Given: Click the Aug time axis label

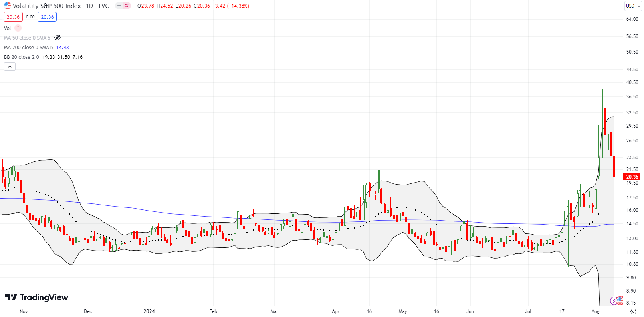Looking at the screenshot, I should click(x=595, y=311).
